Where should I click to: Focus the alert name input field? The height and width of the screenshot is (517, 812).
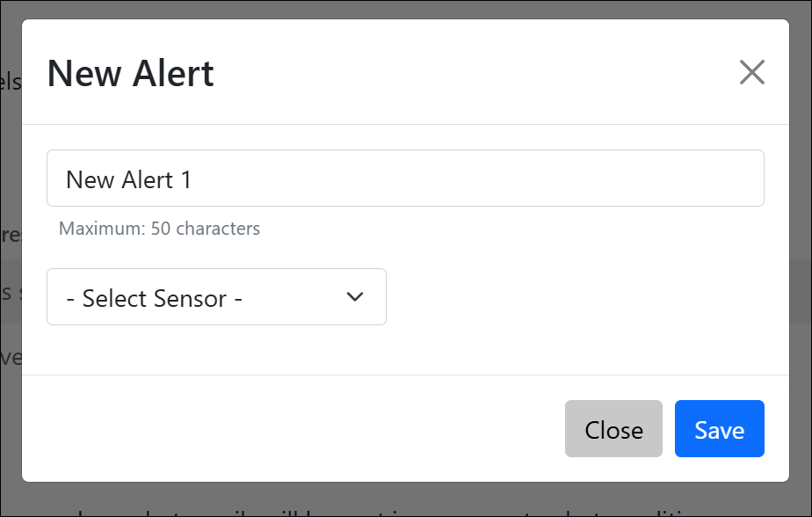tap(405, 178)
